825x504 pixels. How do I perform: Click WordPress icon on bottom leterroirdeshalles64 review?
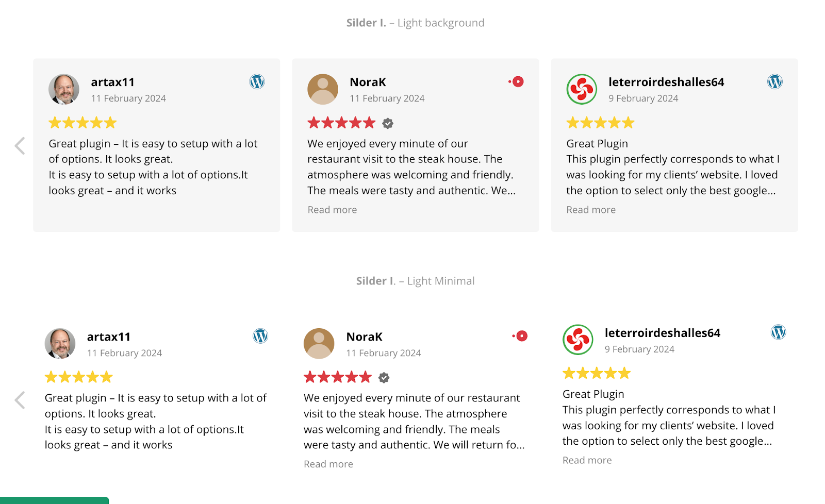point(778,332)
